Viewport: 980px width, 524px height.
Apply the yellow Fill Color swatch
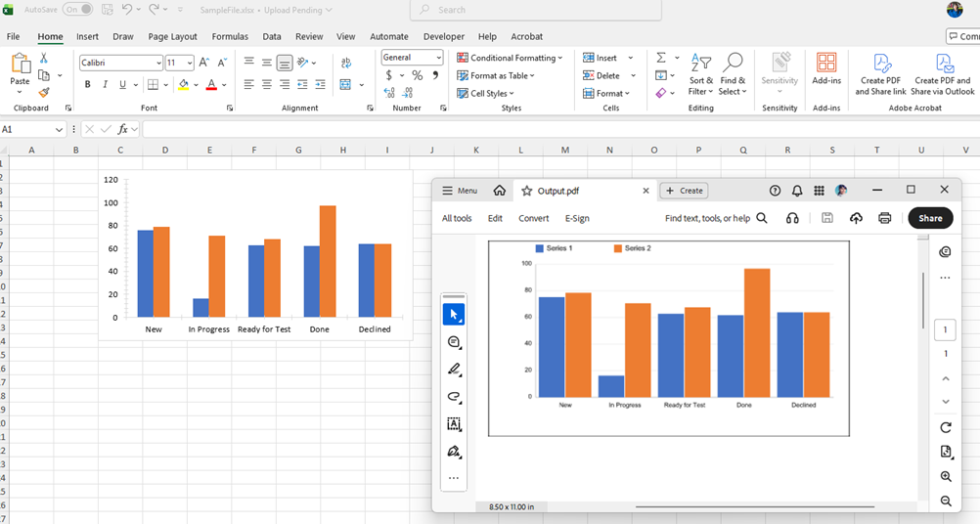coord(183,84)
